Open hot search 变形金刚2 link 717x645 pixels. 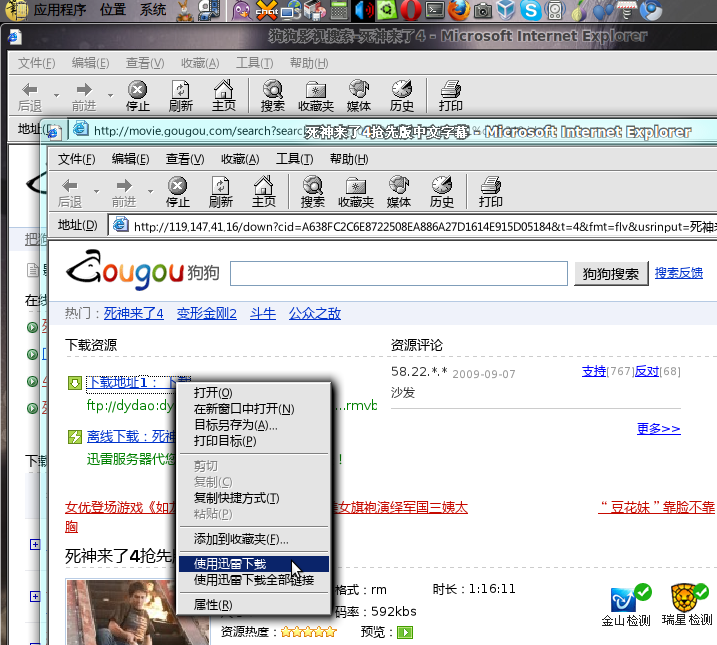[207, 314]
